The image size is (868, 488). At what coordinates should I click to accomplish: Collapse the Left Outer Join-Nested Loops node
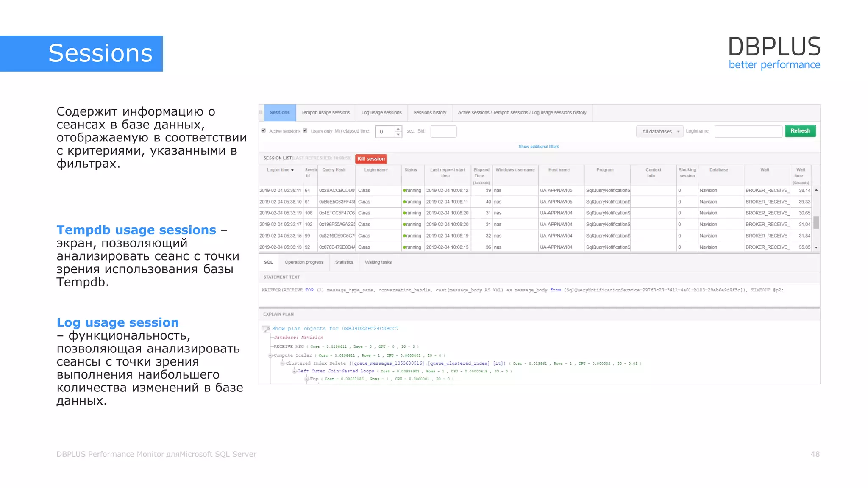pyautogui.click(x=295, y=371)
